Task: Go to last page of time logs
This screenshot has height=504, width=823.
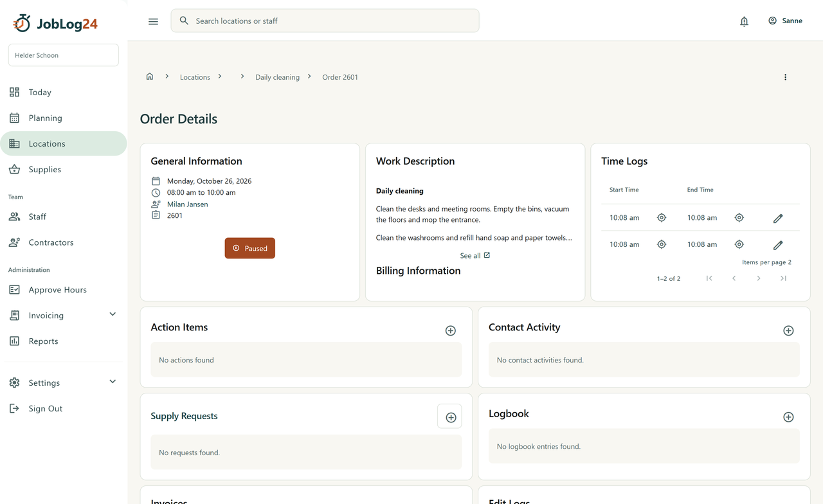Action: 783,278
